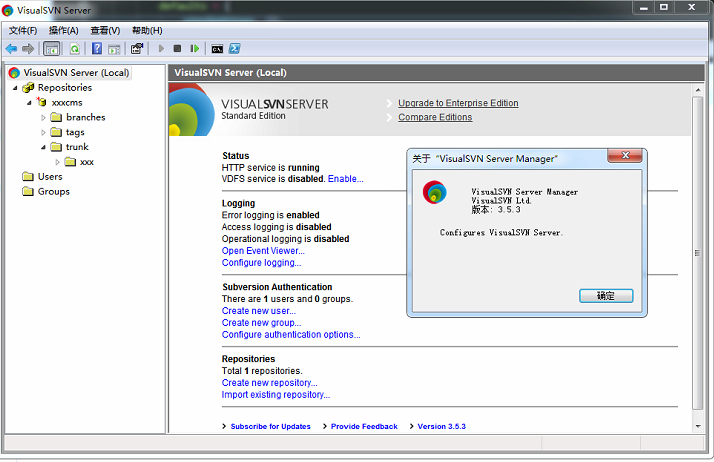Click the branches folder icon
Image resolution: width=714 pixels, height=462 pixels.
pos(56,117)
